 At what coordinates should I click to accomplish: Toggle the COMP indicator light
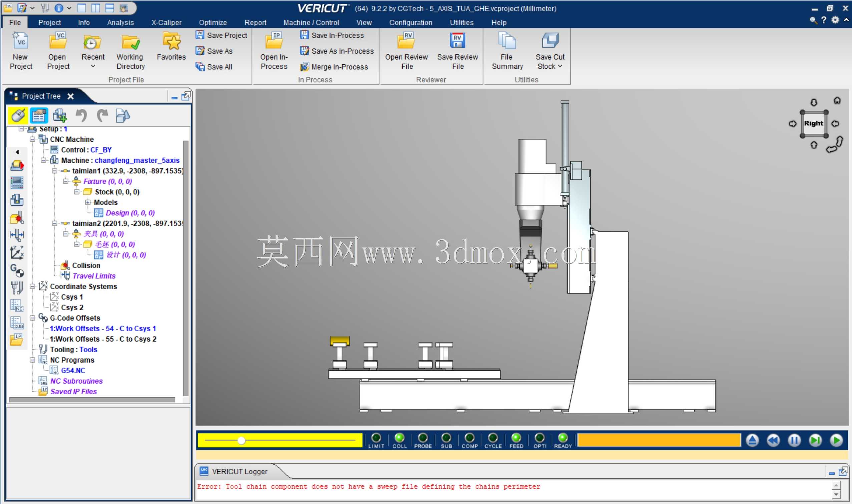pyautogui.click(x=470, y=437)
